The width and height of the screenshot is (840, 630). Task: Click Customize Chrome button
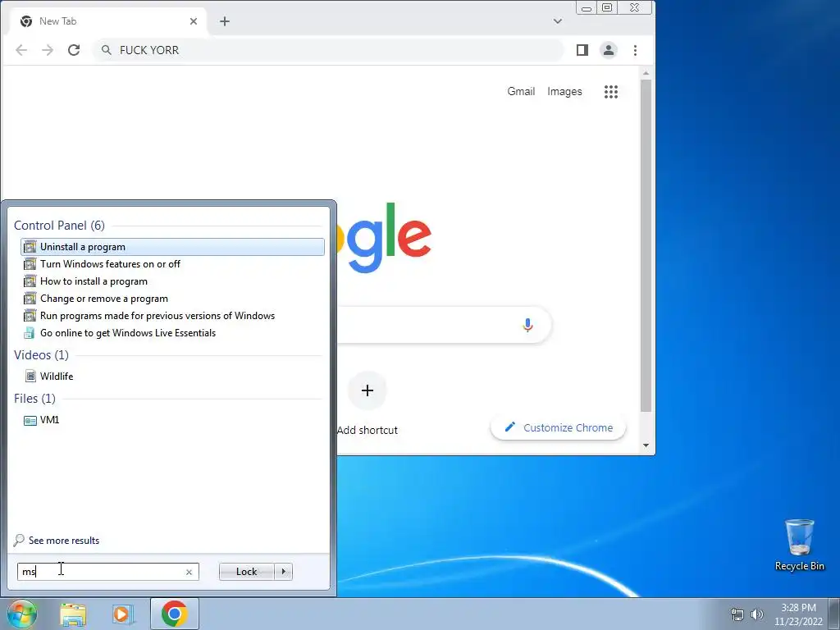558,427
